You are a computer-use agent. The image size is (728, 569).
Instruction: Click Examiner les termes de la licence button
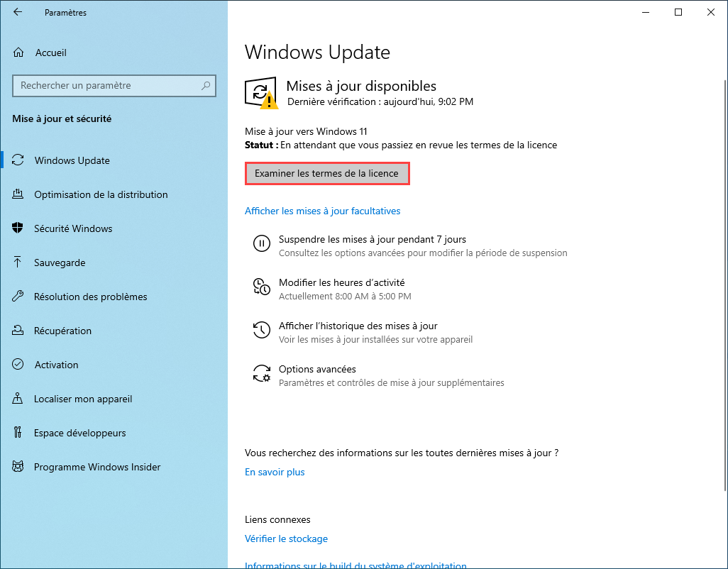[x=327, y=174]
